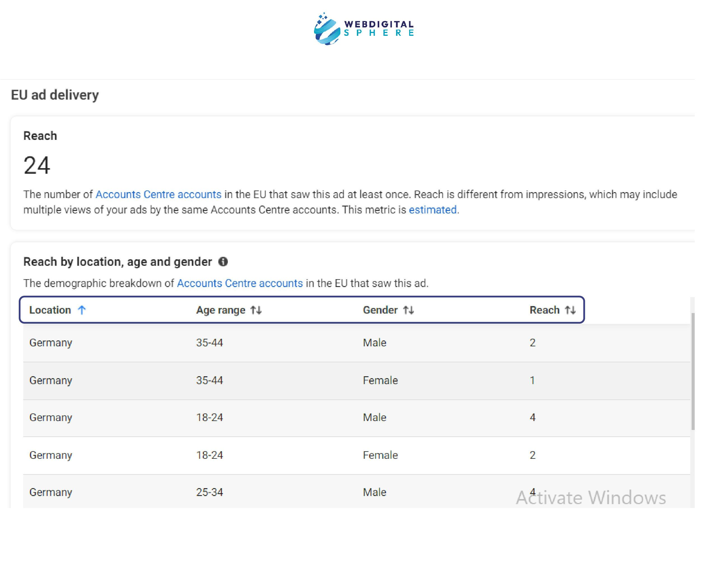Click reach value 2 in 35-44 Male row
The image size is (728, 569).
coord(533,343)
